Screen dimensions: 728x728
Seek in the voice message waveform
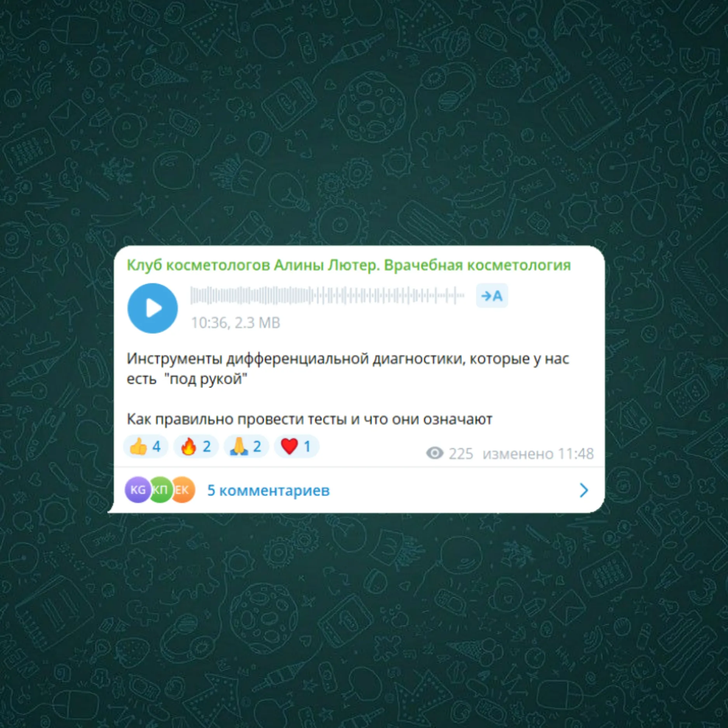pyautogui.click(x=327, y=295)
